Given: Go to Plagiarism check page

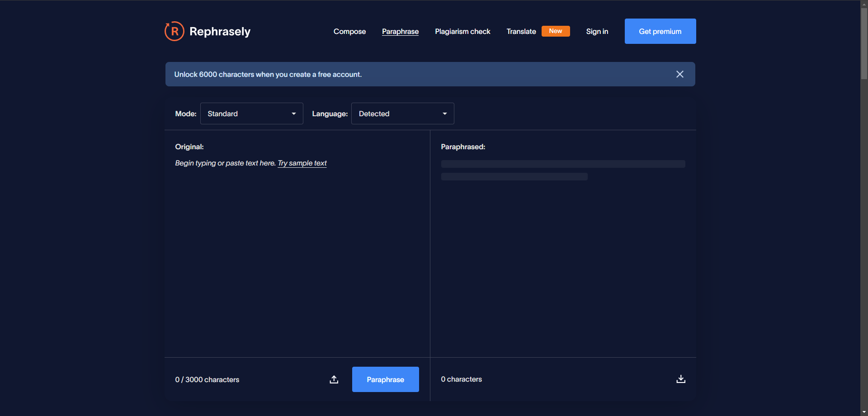Looking at the screenshot, I should pos(462,32).
